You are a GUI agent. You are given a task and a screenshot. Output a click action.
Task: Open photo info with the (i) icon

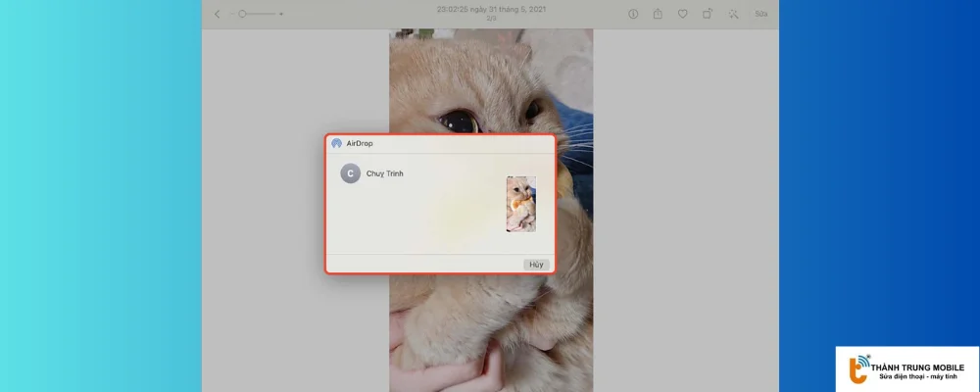633,14
